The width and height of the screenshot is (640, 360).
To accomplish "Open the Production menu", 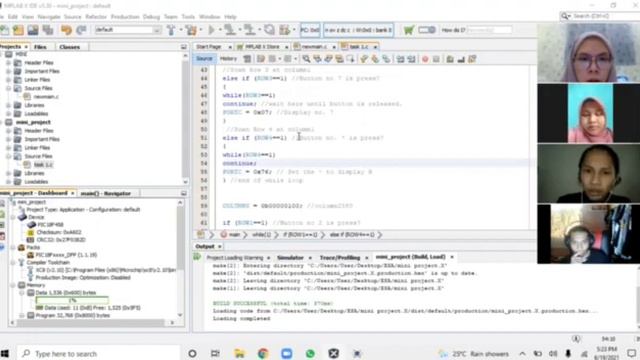I will point(125,17).
